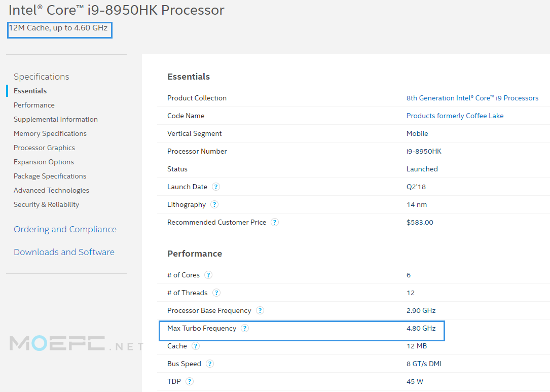Click the $583.00 price value

[420, 222]
